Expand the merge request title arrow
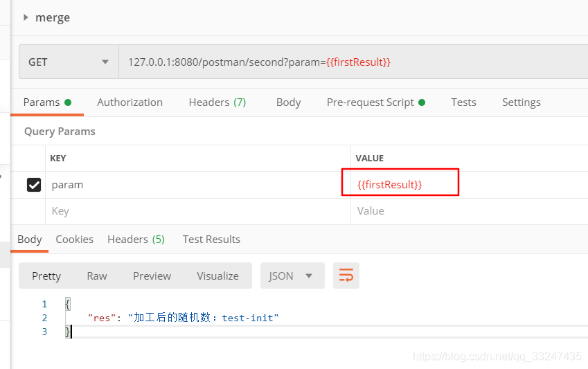The width and height of the screenshot is (588, 369). coord(26,17)
